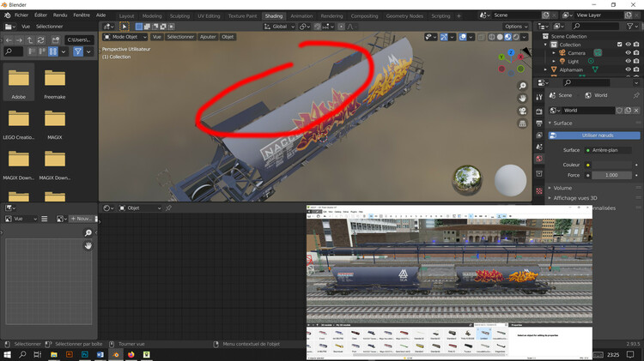Screen dimensions: 644x361
Task: Open the Output properties tab
Action: 539,123
